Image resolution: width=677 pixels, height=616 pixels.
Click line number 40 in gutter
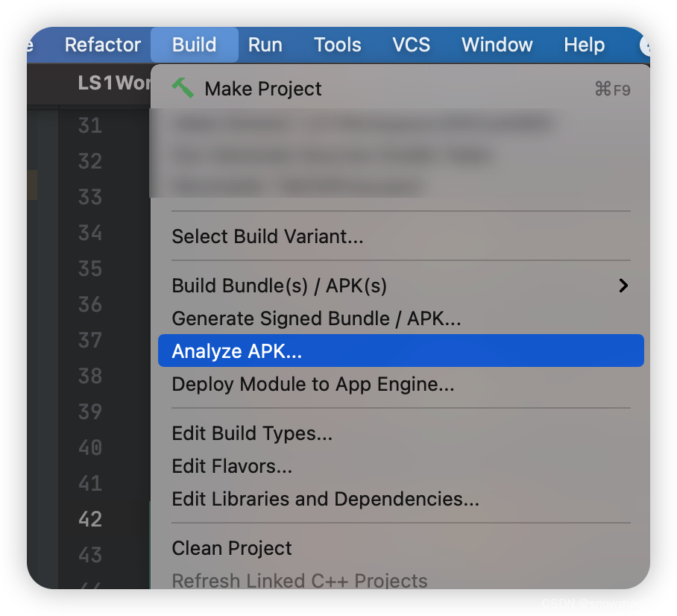coord(90,448)
